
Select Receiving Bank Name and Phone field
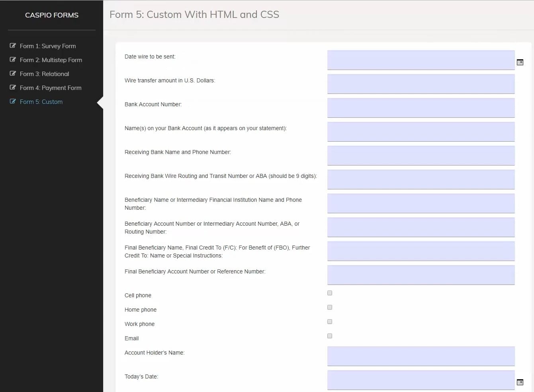point(421,156)
